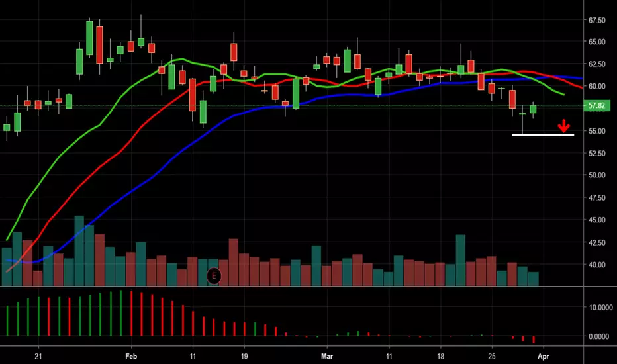Click the '18' date axis label
This screenshot has height=364, width=617.
click(x=440, y=357)
